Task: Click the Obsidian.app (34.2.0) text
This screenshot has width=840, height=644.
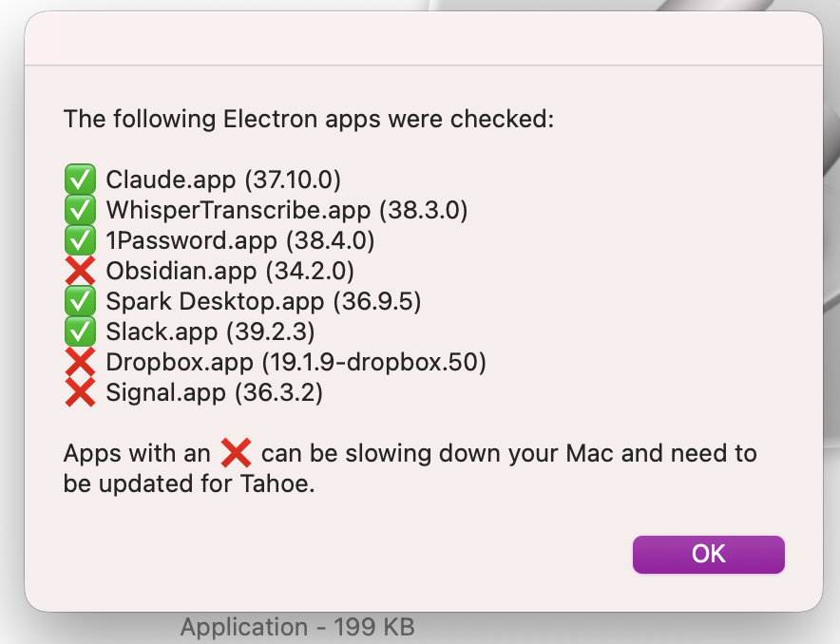Action: tap(230, 271)
